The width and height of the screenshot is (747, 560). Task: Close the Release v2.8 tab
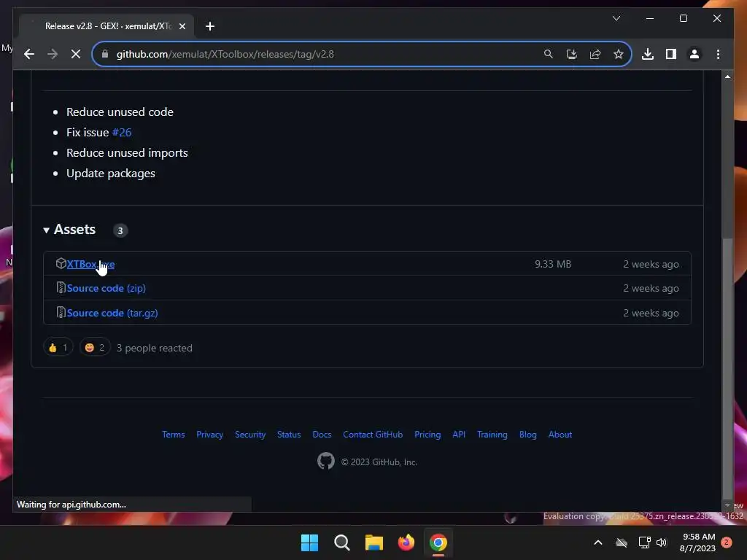(182, 26)
